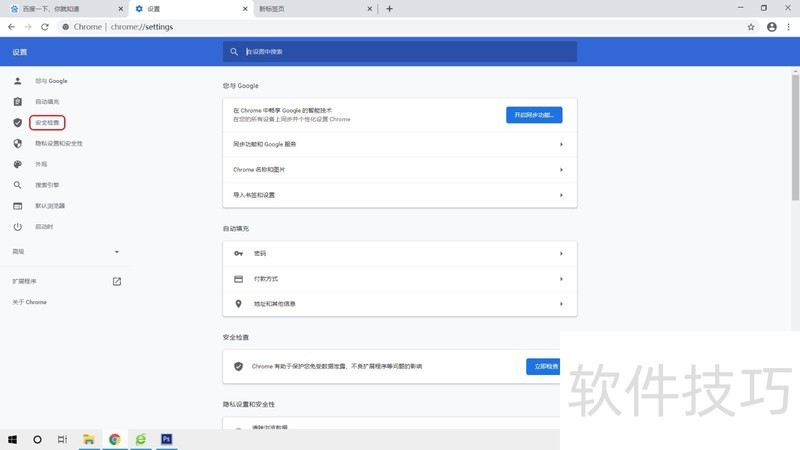Click the 关于 Chrome link
Image resolution: width=800 pixels, height=450 pixels.
29,302
